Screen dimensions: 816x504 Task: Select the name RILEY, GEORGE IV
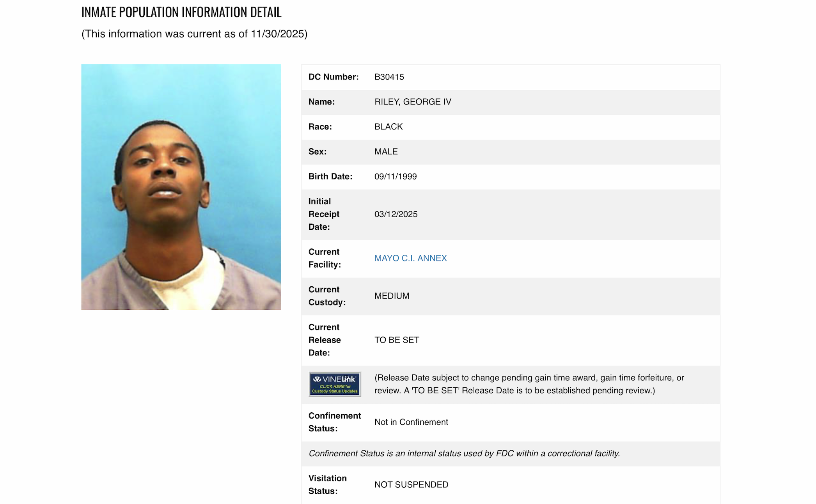413,102
